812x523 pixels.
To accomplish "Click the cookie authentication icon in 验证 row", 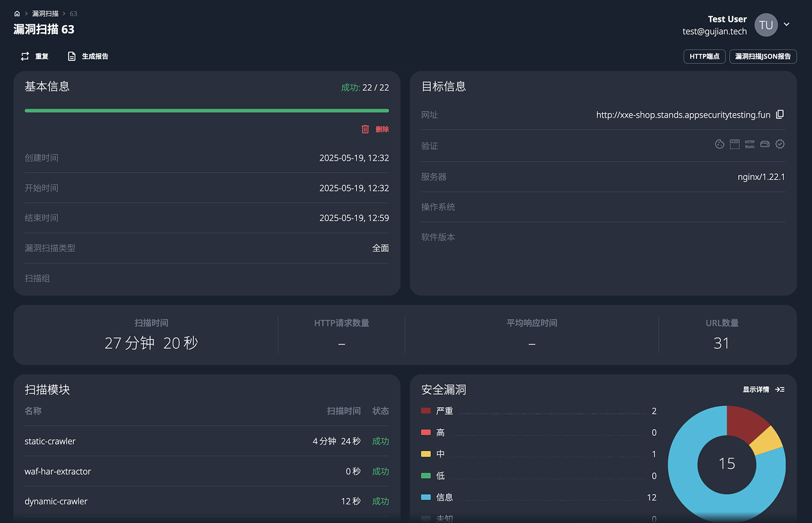I will click(x=720, y=144).
